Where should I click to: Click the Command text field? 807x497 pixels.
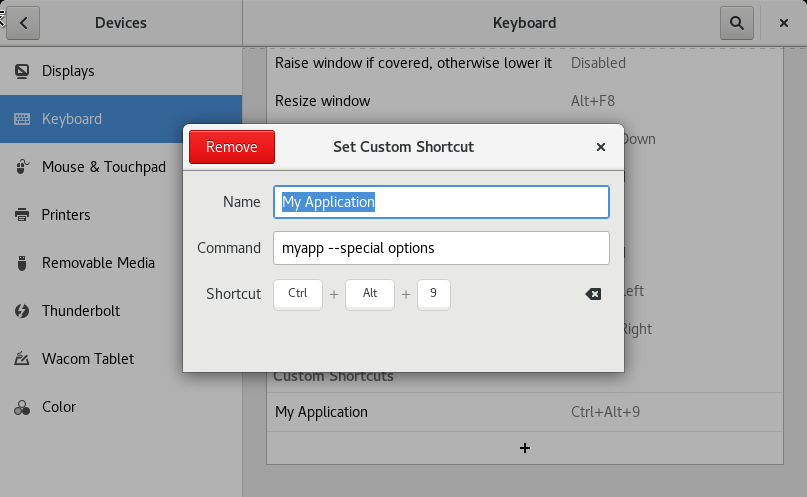pos(441,248)
